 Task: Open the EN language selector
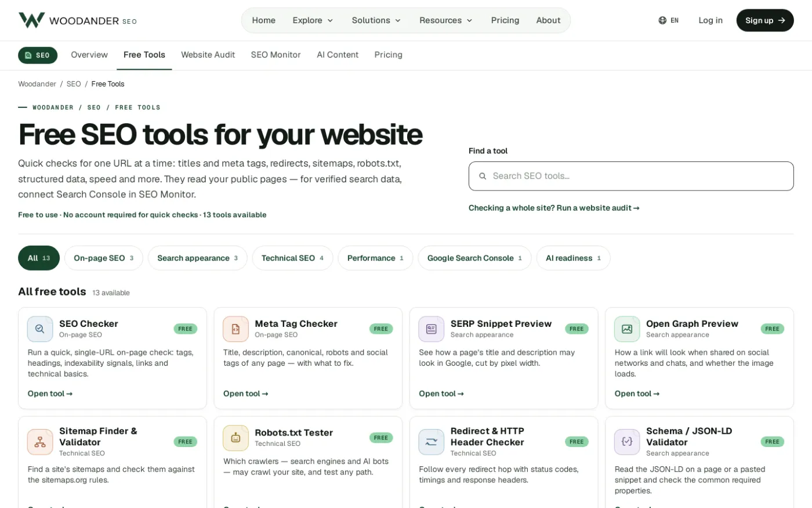coord(669,20)
